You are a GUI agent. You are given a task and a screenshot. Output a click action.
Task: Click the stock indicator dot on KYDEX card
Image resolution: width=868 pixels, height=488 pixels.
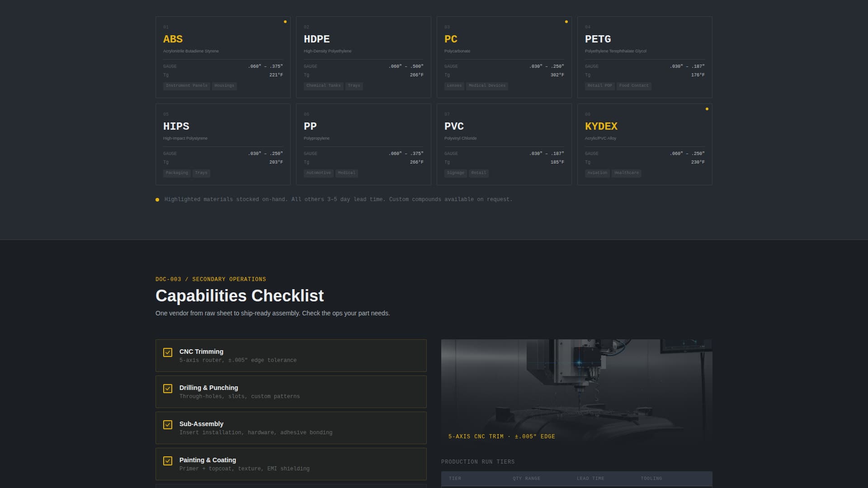[x=707, y=108]
